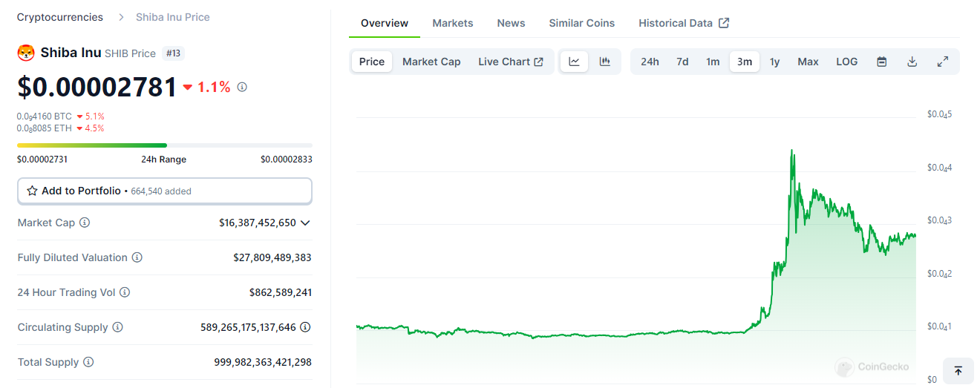The image size is (980, 388).
Task: Open the News tab
Action: coord(512,23)
